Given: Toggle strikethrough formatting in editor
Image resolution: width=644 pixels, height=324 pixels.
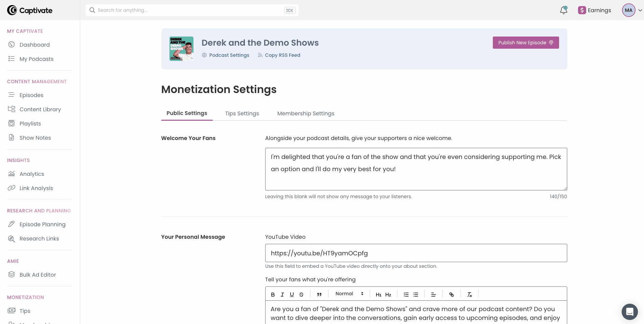Looking at the screenshot, I should pyautogui.click(x=301, y=295).
